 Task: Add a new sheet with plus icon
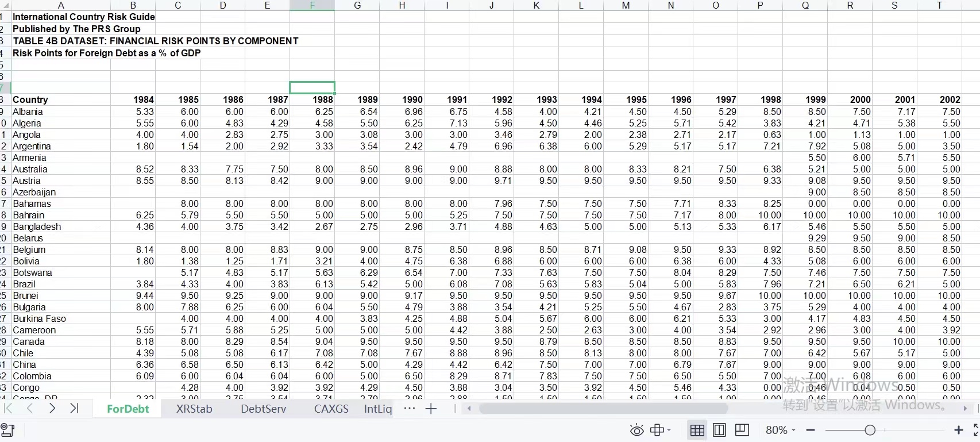pyautogui.click(x=431, y=409)
